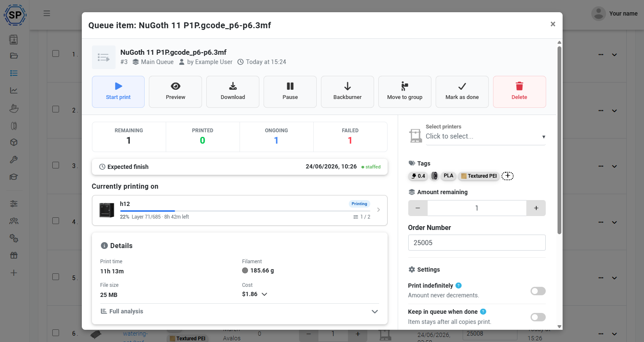Open the sliders settings sidebar icon
The image size is (644, 342).
click(x=13, y=204)
